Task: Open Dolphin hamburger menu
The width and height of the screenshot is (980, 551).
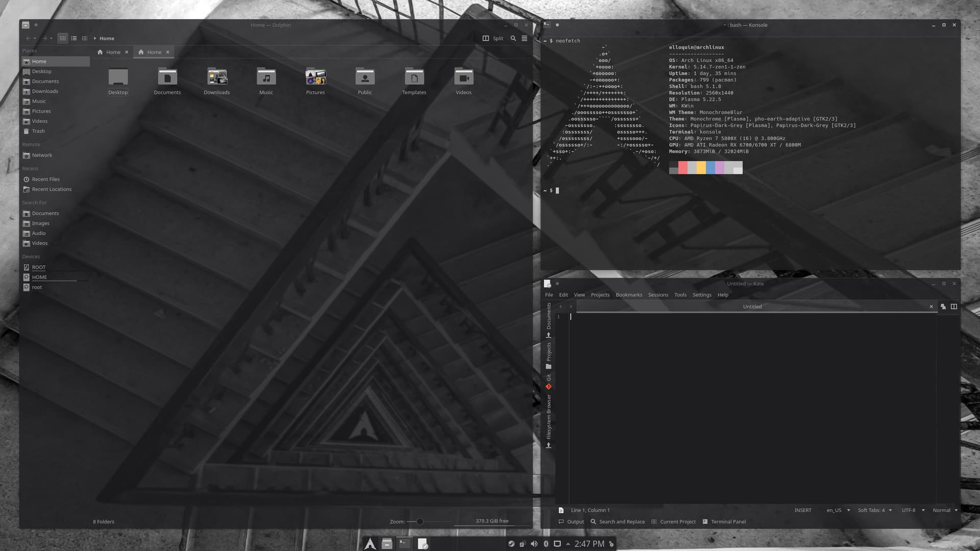Action: [524, 38]
